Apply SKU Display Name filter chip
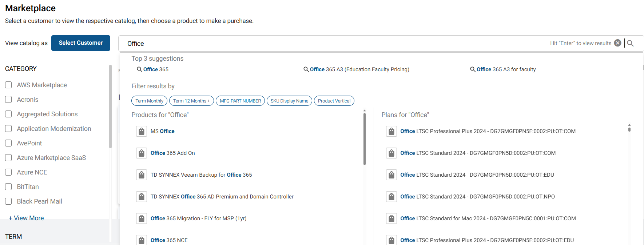 click(289, 101)
